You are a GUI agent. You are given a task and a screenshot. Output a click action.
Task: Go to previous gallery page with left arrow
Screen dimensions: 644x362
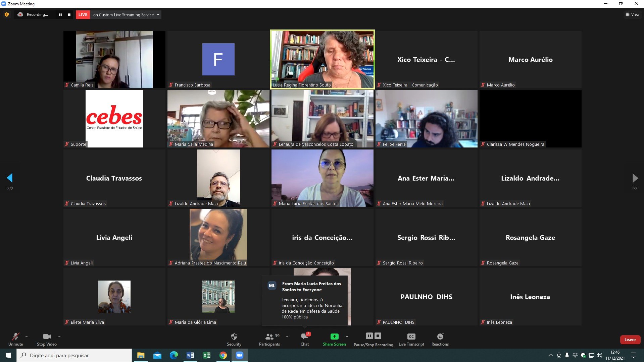point(10,178)
